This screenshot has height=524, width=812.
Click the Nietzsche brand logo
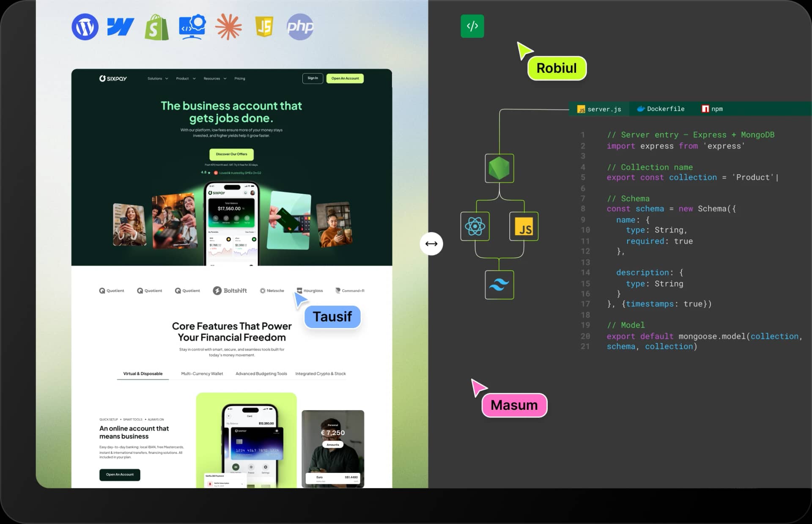coord(272,291)
